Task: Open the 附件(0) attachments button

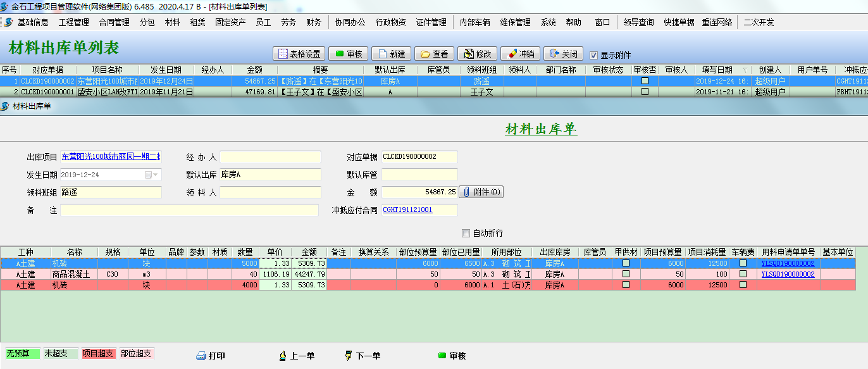Action: (x=481, y=192)
